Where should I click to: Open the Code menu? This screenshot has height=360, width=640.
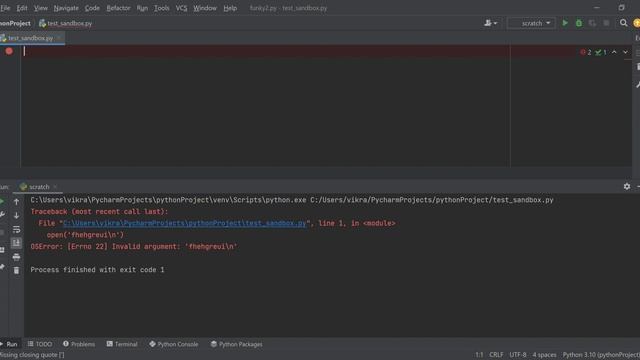[92, 8]
